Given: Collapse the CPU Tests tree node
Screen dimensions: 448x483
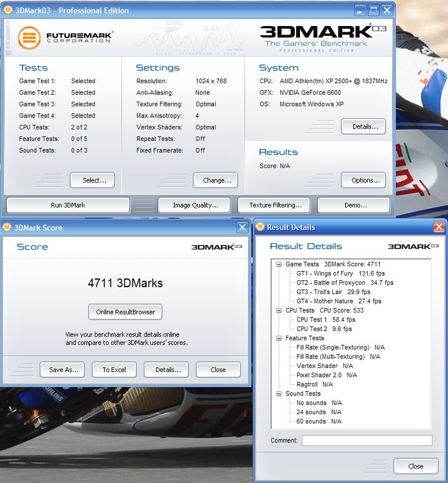Looking at the screenshot, I should tap(279, 310).
